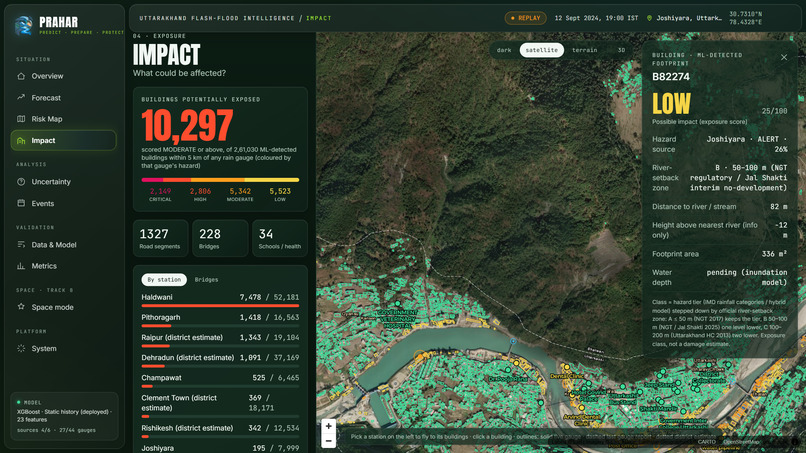The width and height of the screenshot is (806, 453).
Task: Click the CARTO attribution link
Action: (706, 442)
